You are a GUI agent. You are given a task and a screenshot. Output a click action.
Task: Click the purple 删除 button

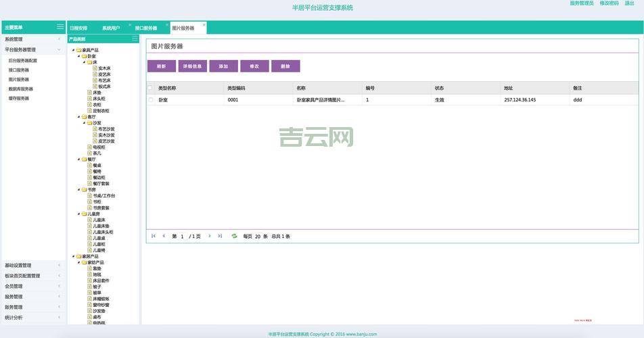point(285,66)
